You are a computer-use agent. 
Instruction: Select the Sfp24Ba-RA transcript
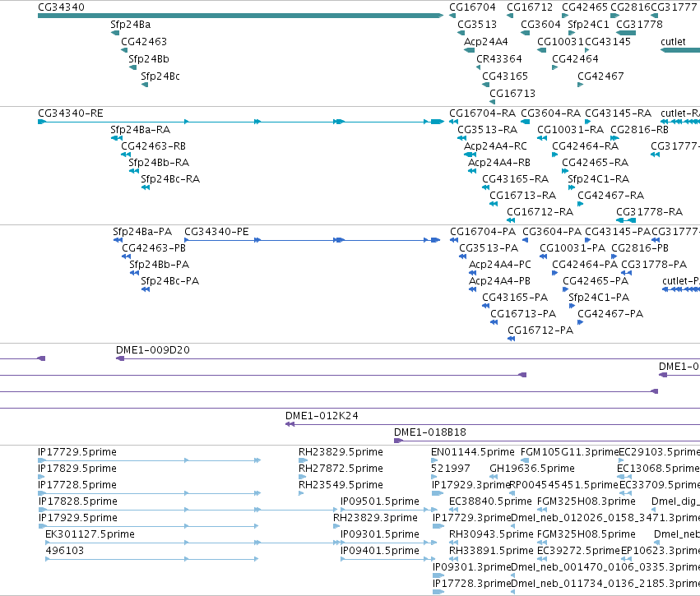point(117,138)
